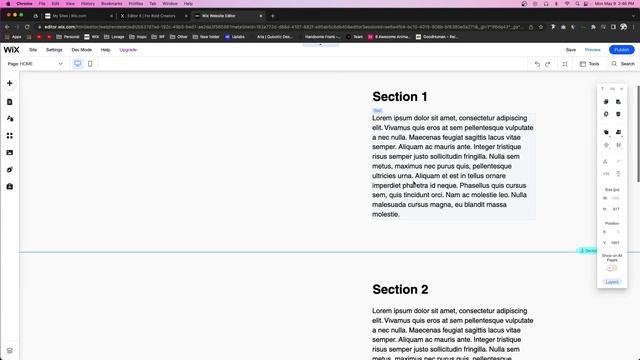This screenshot has width=640, height=360.
Task: Switch to the My Sites browser tab
Action: point(78,16)
